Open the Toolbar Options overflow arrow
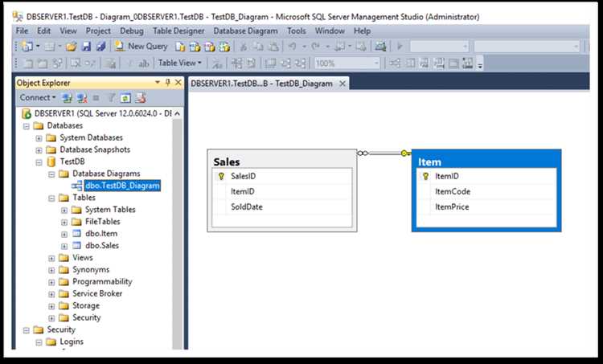This screenshot has width=603, height=364. click(x=480, y=63)
